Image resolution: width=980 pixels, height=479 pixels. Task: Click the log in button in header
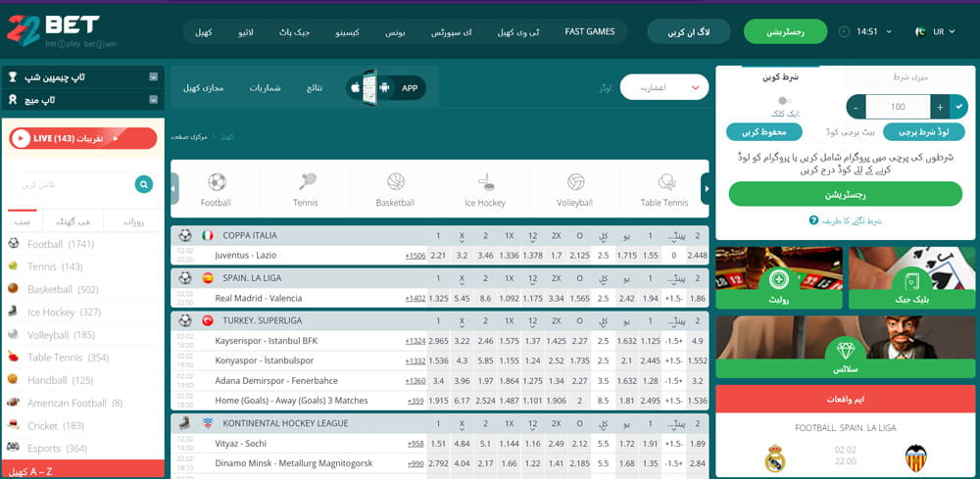tap(689, 31)
